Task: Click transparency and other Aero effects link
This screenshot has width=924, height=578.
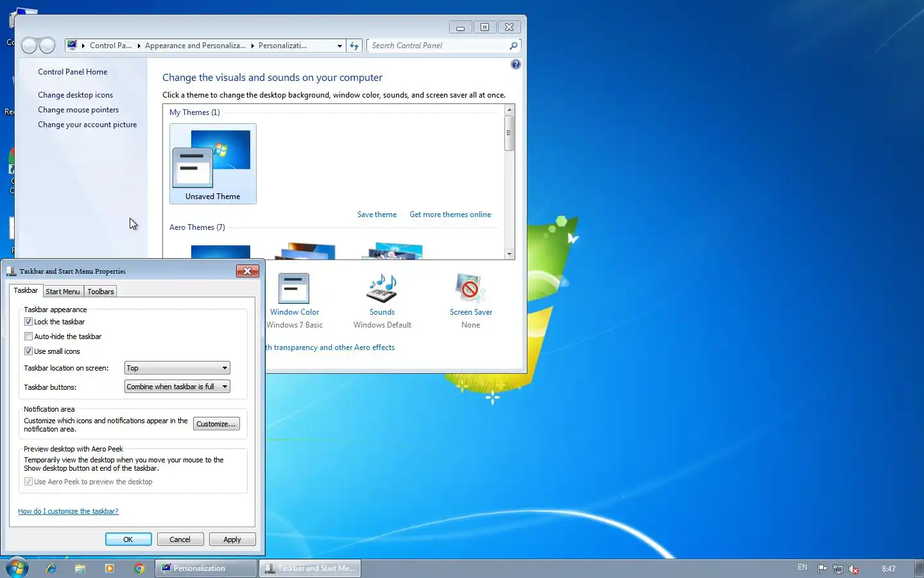Action: click(x=330, y=347)
